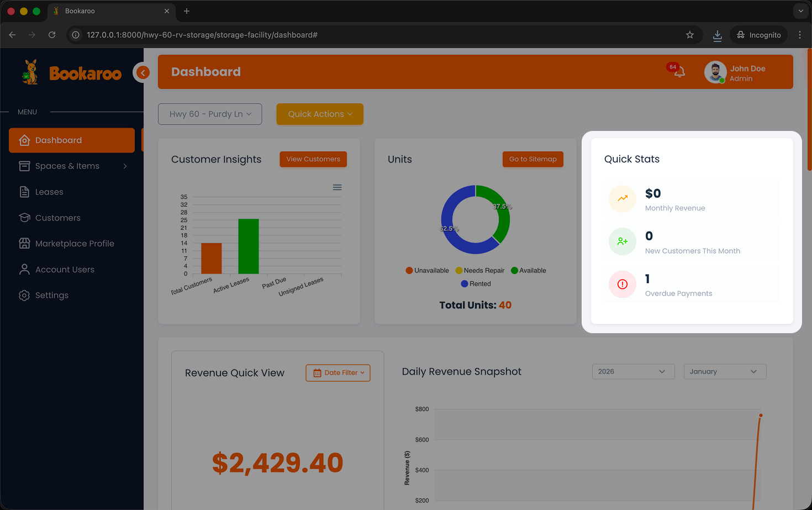
Task: Go to Marketplace Profile page
Action: pyautogui.click(x=75, y=244)
